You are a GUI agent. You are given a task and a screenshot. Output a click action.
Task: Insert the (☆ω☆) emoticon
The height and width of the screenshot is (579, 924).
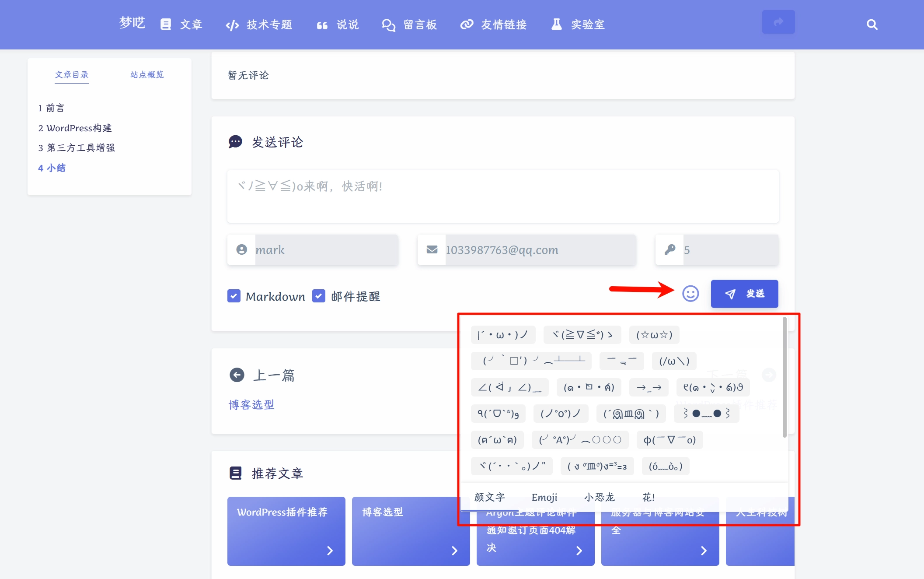point(654,335)
